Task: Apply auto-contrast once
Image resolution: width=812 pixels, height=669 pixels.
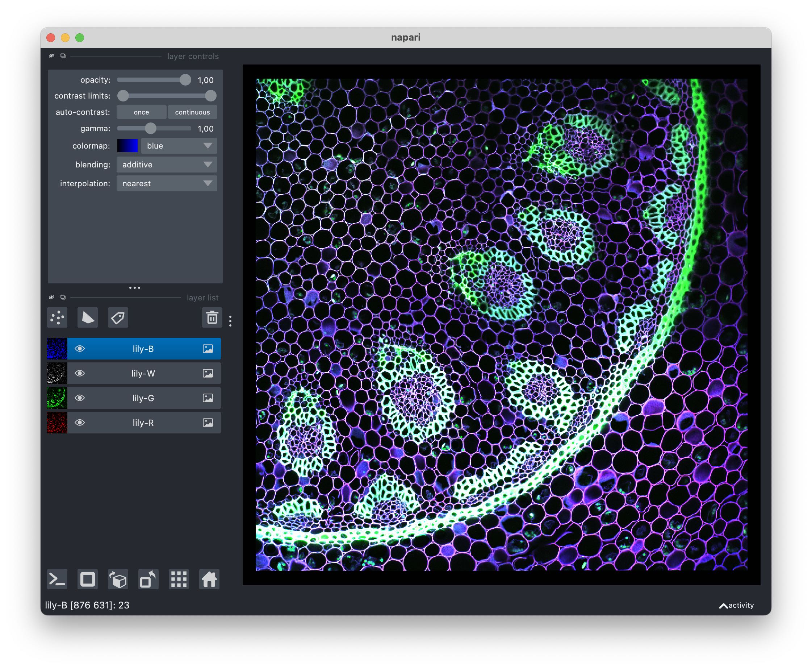Action: 141,112
